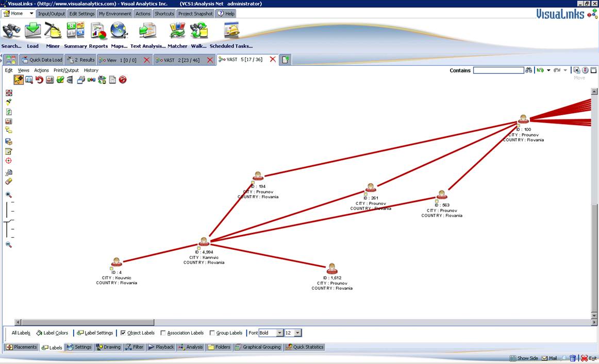Open the Graphical Grouping bottom tab

[258, 347]
